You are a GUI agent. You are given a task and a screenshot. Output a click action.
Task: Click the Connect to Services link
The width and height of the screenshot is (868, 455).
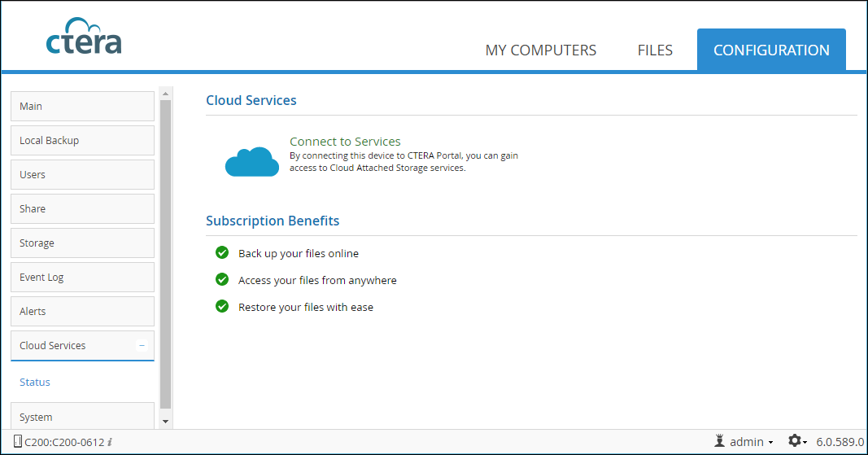tap(345, 142)
